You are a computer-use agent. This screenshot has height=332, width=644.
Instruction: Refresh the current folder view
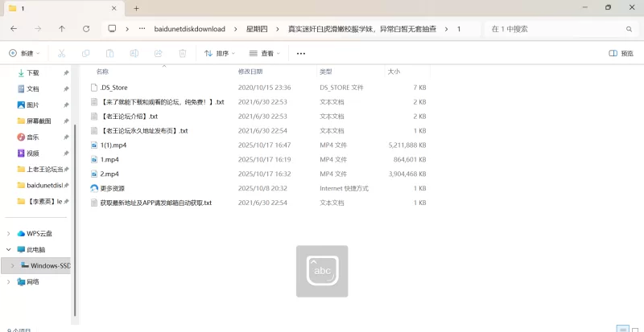(86, 29)
